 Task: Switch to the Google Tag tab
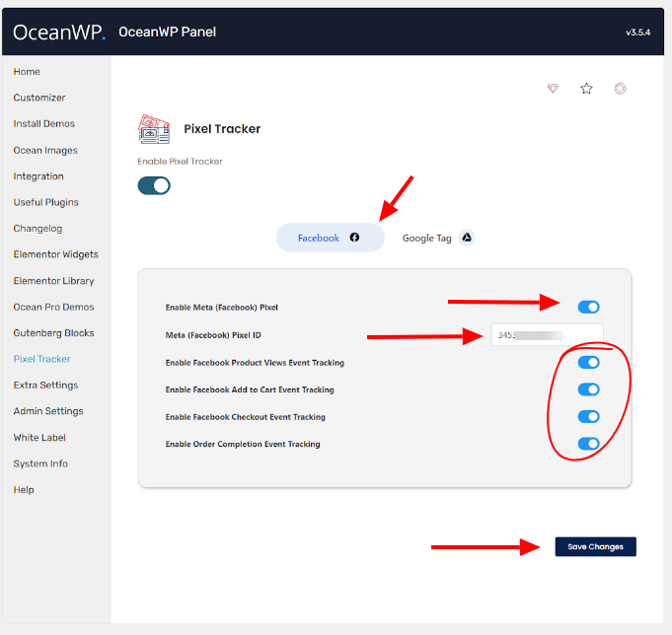(438, 238)
